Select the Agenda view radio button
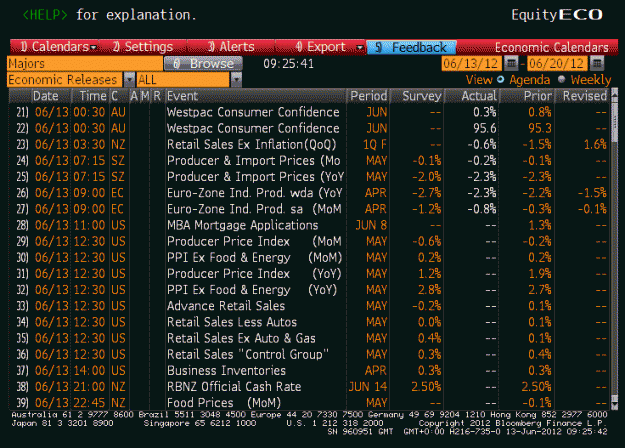Viewport: 625px width, 448px height. tap(500, 79)
